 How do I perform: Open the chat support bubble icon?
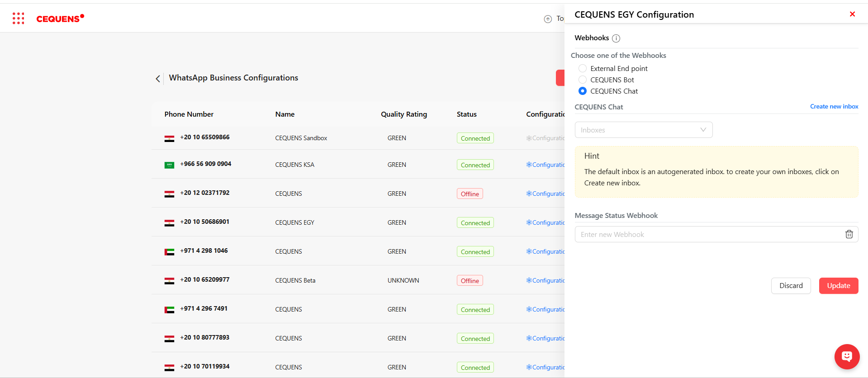(847, 357)
